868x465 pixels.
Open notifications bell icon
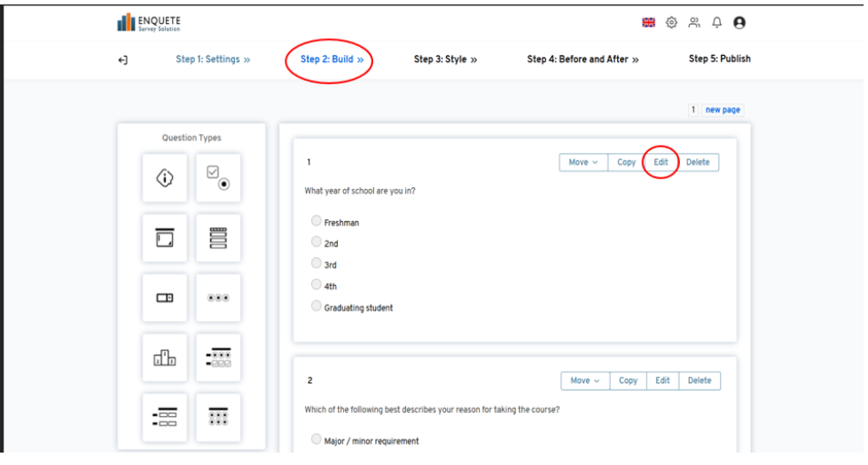(717, 23)
